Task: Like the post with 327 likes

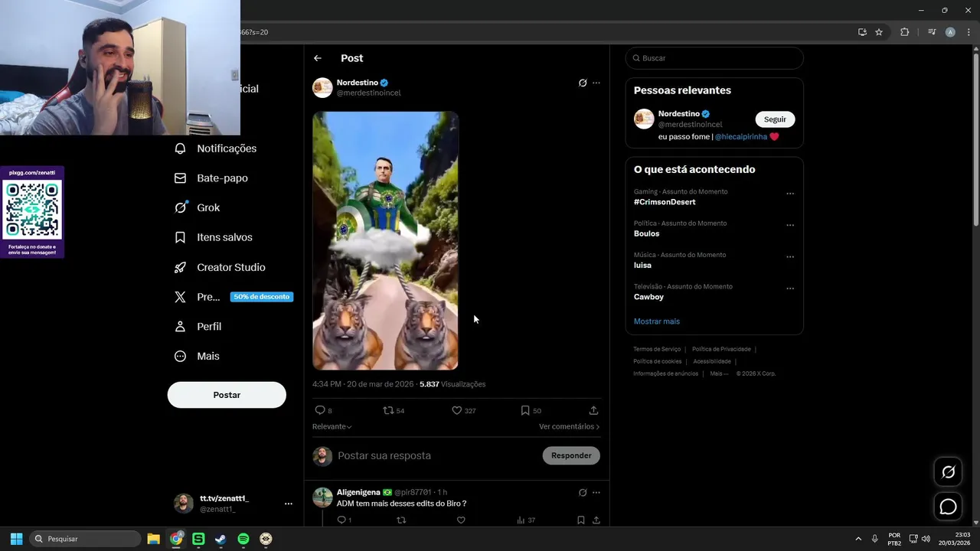Action: 457,410
